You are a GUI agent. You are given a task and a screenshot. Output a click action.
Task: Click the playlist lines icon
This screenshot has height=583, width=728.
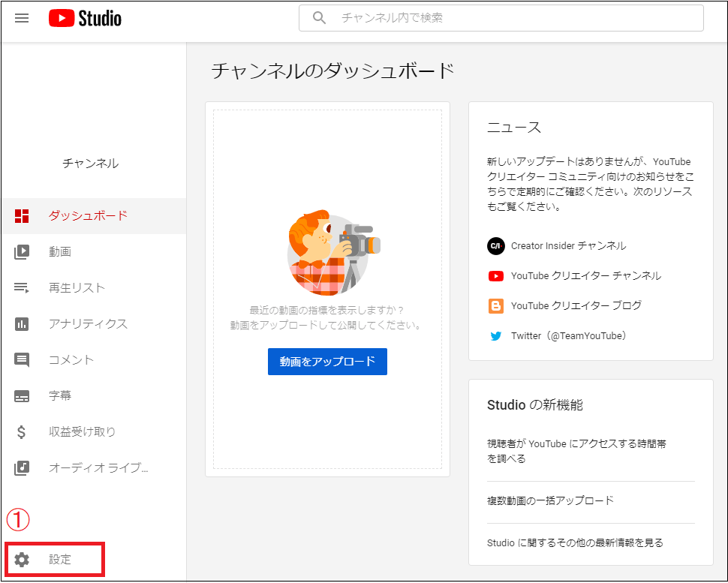click(22, 288)
